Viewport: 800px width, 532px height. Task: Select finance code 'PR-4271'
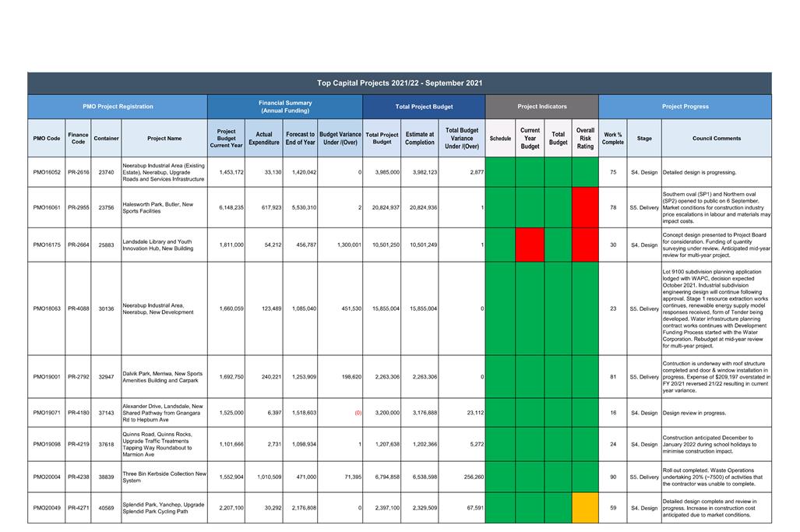point(78,508)
